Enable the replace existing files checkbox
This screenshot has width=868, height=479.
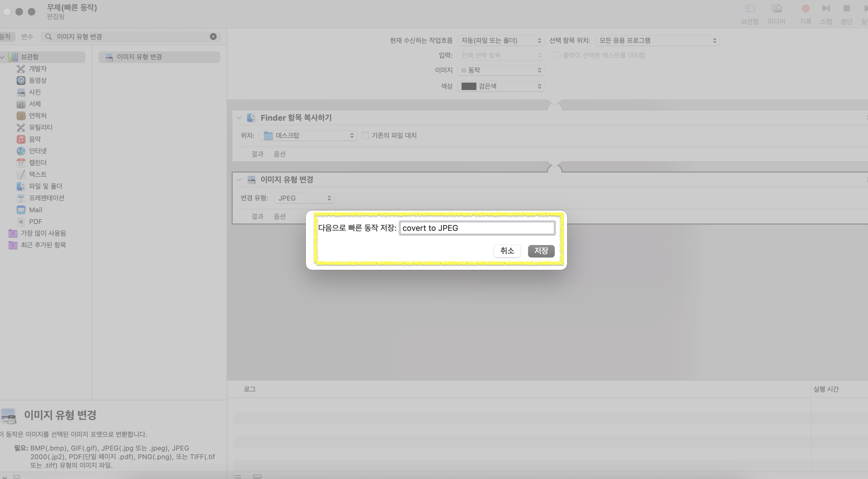(x=365, y=136)
